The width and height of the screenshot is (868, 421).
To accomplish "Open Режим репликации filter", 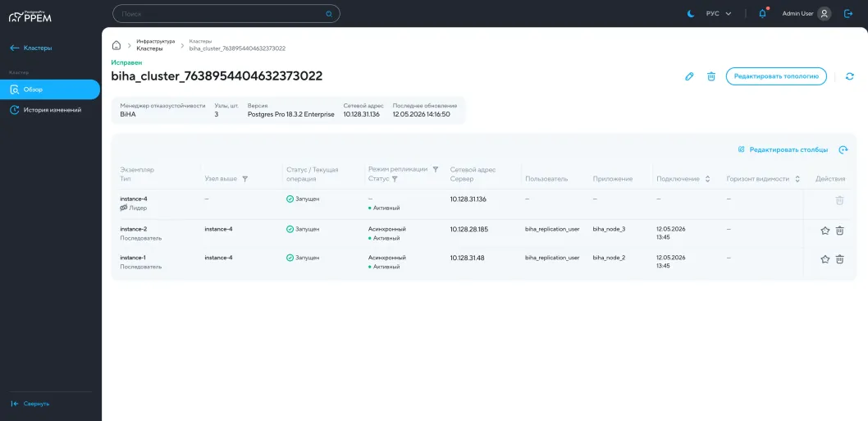I will (x=435, y=170).
